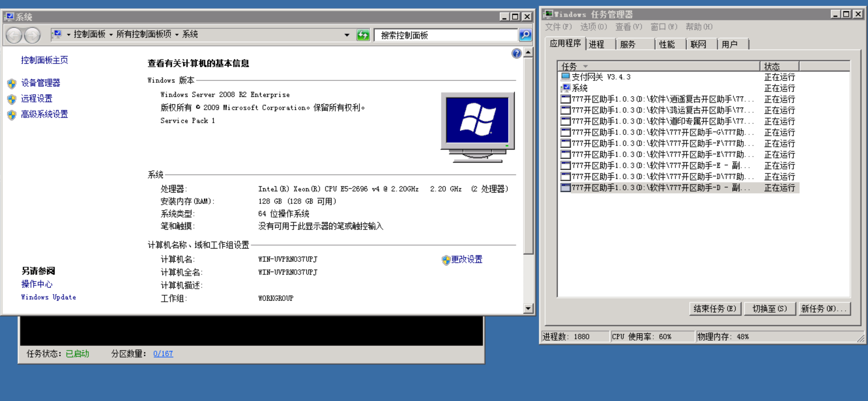The image size is (868, 401).
Task: Click the search magnifier icon in control panel
Action: [525, 35]
